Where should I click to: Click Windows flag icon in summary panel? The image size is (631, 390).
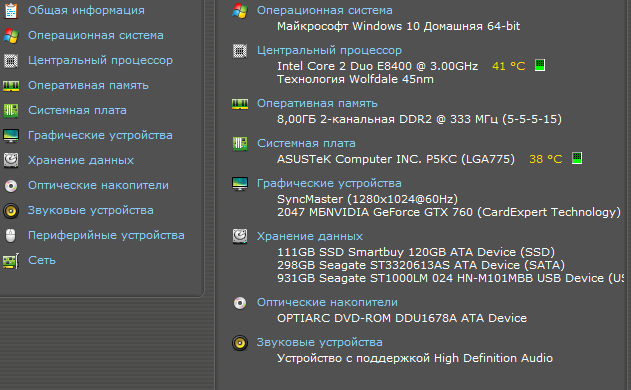point(240,11)
